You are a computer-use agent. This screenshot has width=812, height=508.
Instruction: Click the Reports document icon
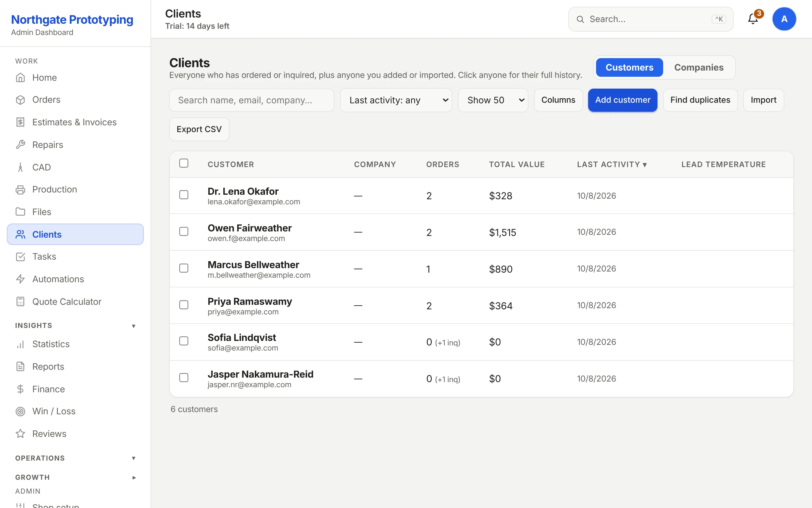(21, 367)
